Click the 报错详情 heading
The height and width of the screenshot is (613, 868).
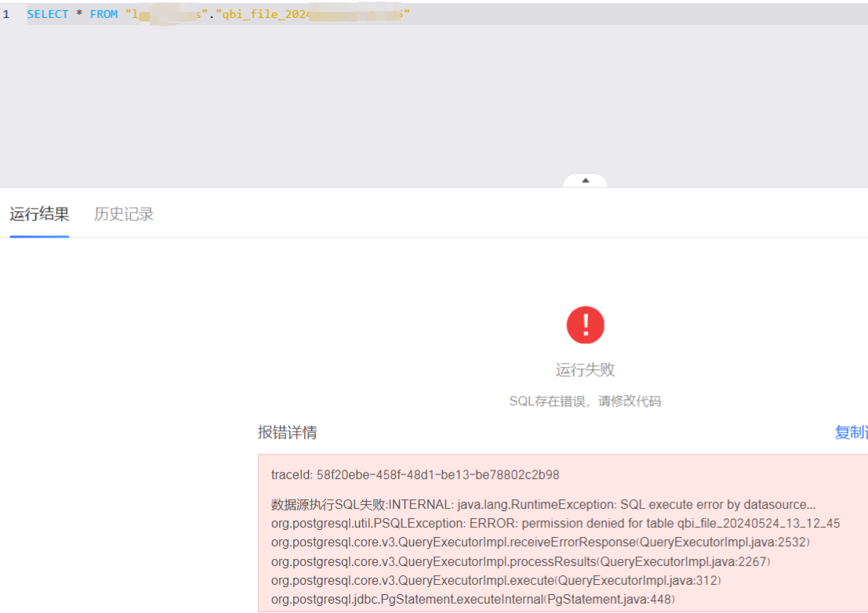tap(287, 433)
